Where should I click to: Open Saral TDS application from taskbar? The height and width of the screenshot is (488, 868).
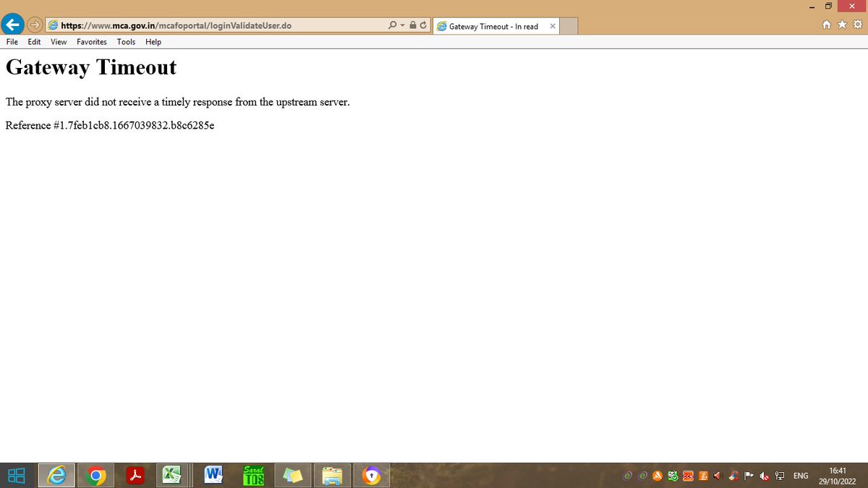tap(254, 475)
